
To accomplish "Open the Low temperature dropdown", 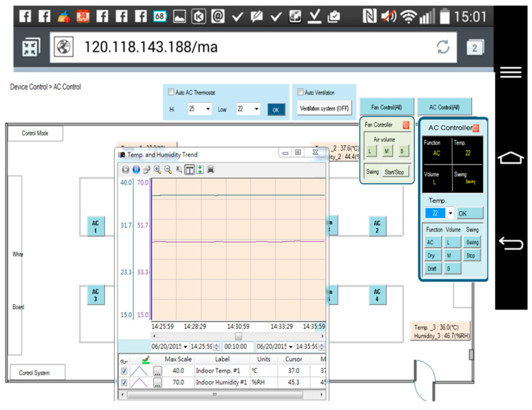I will click(x=257, y=109).
